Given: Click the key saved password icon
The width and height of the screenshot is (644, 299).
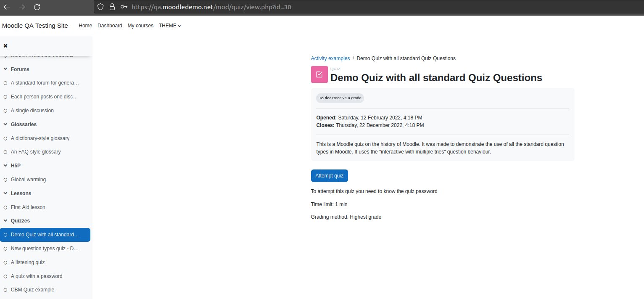Looking at the screenshot, I should click(124, 7).
